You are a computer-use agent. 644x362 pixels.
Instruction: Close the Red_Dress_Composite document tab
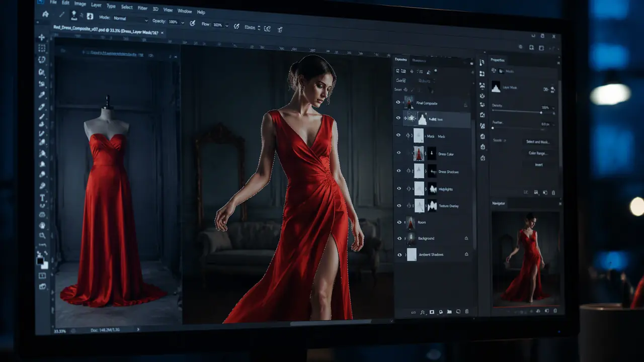162,33
